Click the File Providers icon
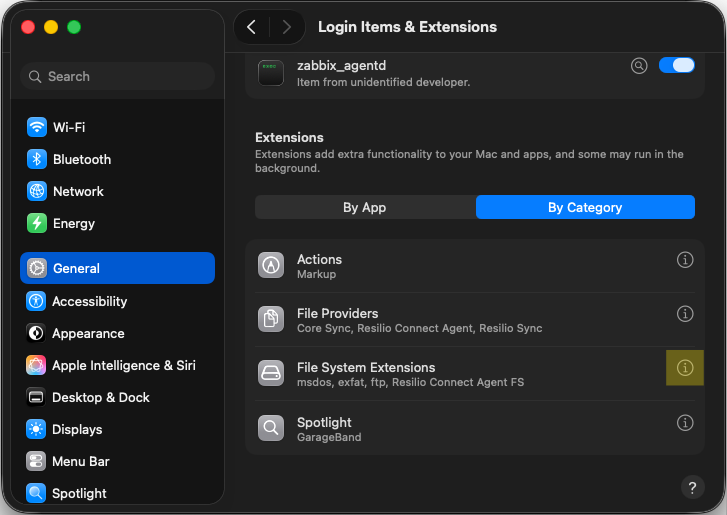This screenshot has width=727, height=515. pos(271,319)
